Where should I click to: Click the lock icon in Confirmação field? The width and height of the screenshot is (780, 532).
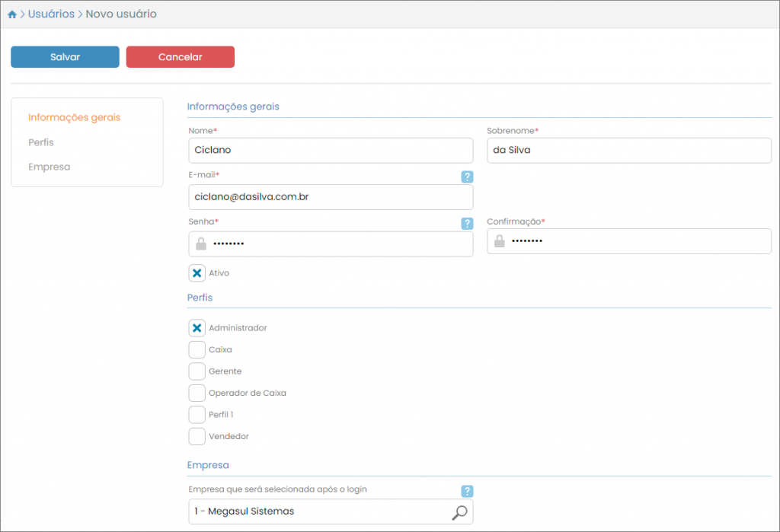500,241
